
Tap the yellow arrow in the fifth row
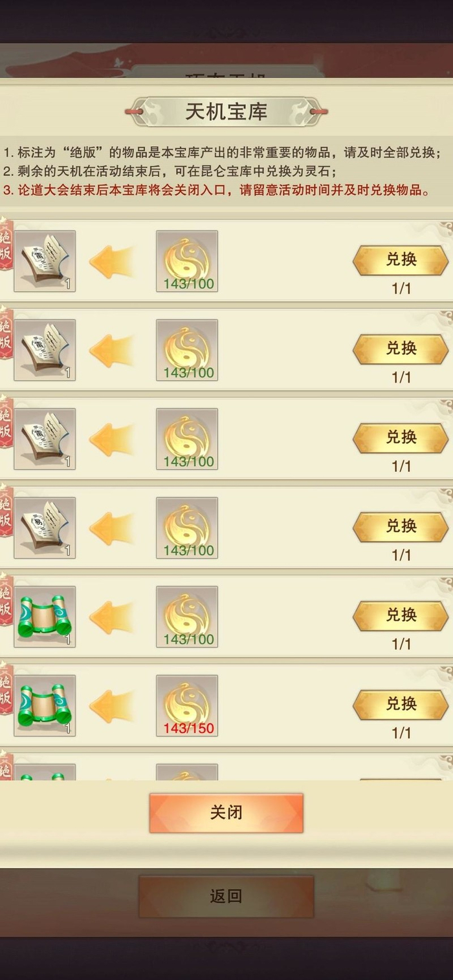point(111,617)
